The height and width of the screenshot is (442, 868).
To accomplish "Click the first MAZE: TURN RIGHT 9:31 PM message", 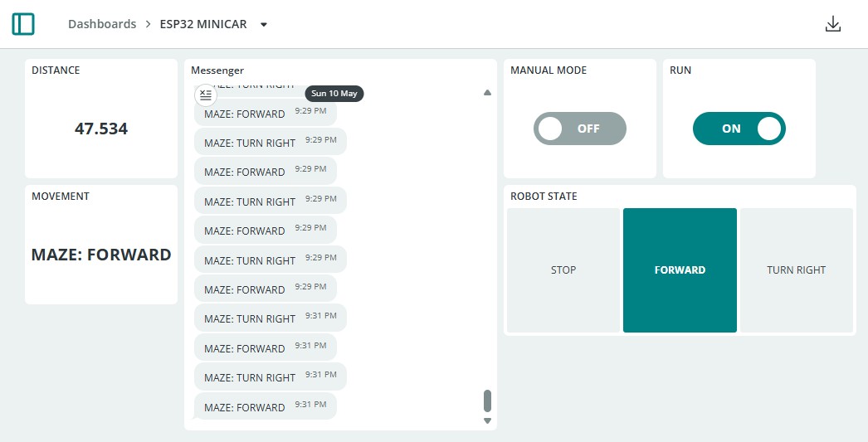I will coord(271,318).
